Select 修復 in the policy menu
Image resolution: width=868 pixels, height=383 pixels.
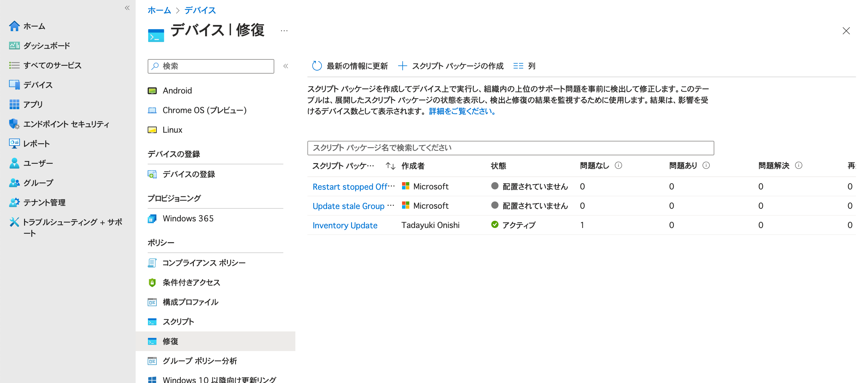tap(215, 341)
